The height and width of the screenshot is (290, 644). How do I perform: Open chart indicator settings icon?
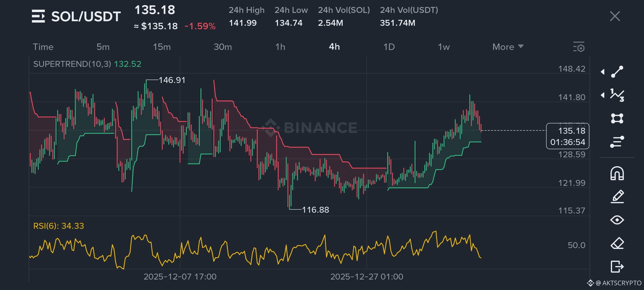[579, 47]
